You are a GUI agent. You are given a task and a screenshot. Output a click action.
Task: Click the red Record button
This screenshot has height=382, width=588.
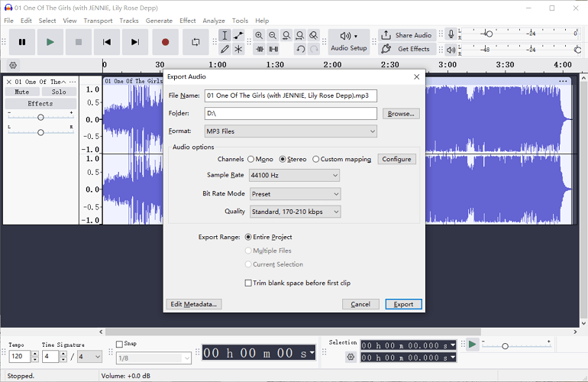pyautogui.click(x=165, y=42)
